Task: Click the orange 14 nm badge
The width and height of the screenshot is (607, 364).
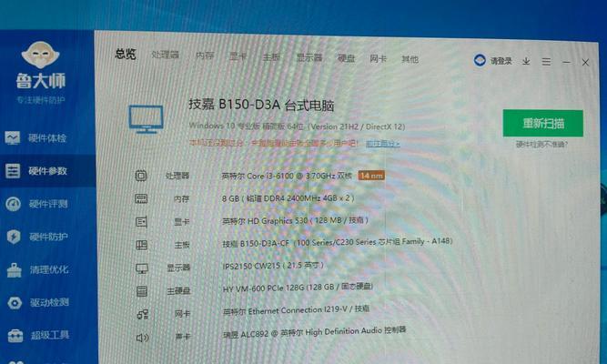Action: (371, 176)
